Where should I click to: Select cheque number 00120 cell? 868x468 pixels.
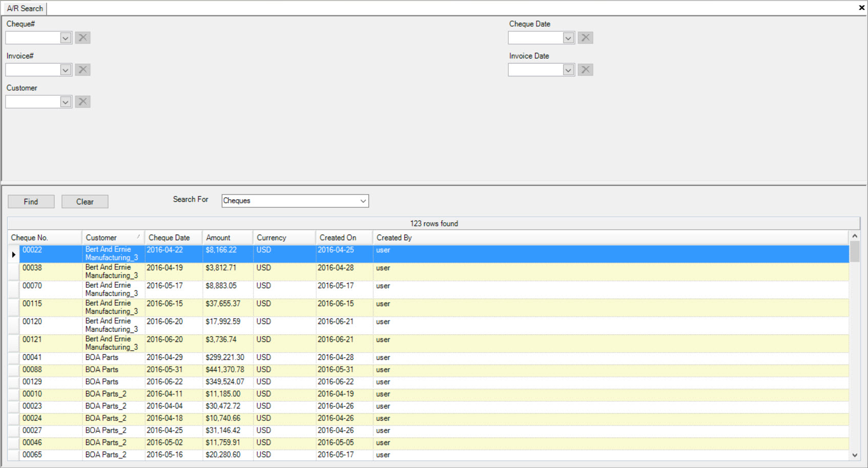(x=51, y=326)
